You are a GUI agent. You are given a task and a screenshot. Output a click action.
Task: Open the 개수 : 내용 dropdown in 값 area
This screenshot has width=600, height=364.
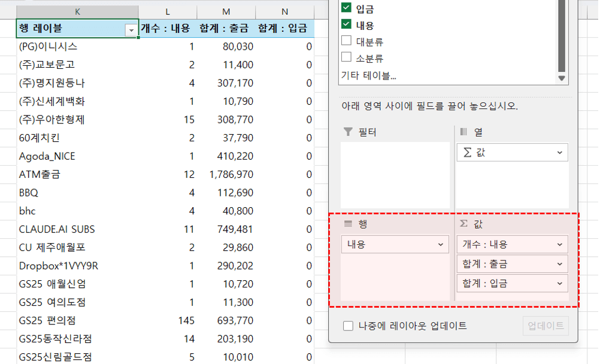click(559, 244)
